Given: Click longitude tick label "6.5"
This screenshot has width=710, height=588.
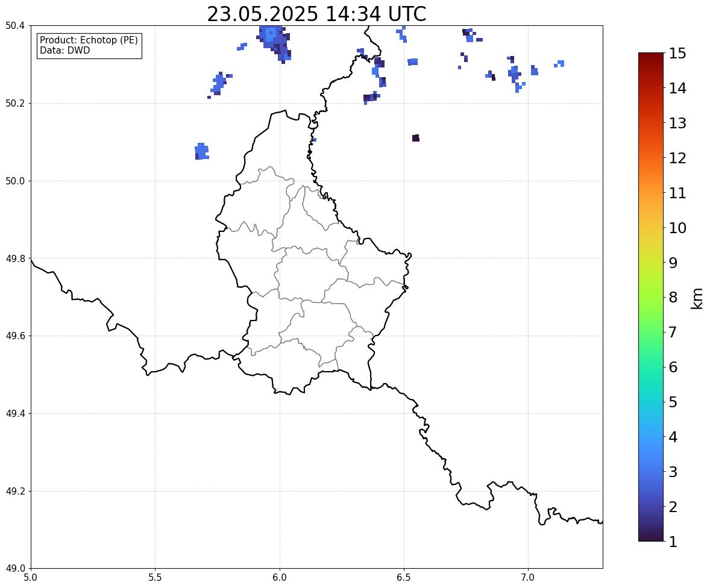Looking at the screenshot, I should [x=404, y=578].
